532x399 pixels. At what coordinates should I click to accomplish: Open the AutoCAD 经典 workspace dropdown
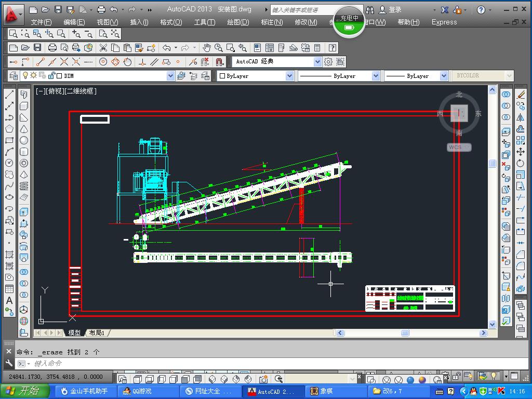(317, 62)
